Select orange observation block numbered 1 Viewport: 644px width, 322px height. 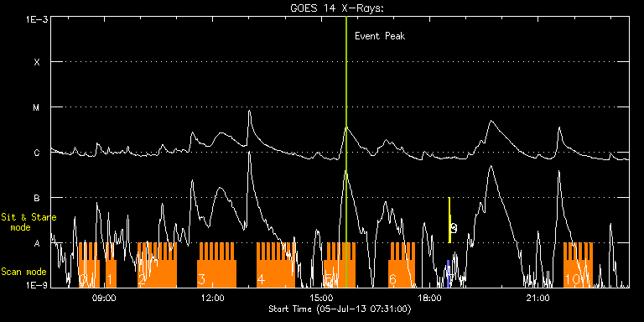(111, 265)
